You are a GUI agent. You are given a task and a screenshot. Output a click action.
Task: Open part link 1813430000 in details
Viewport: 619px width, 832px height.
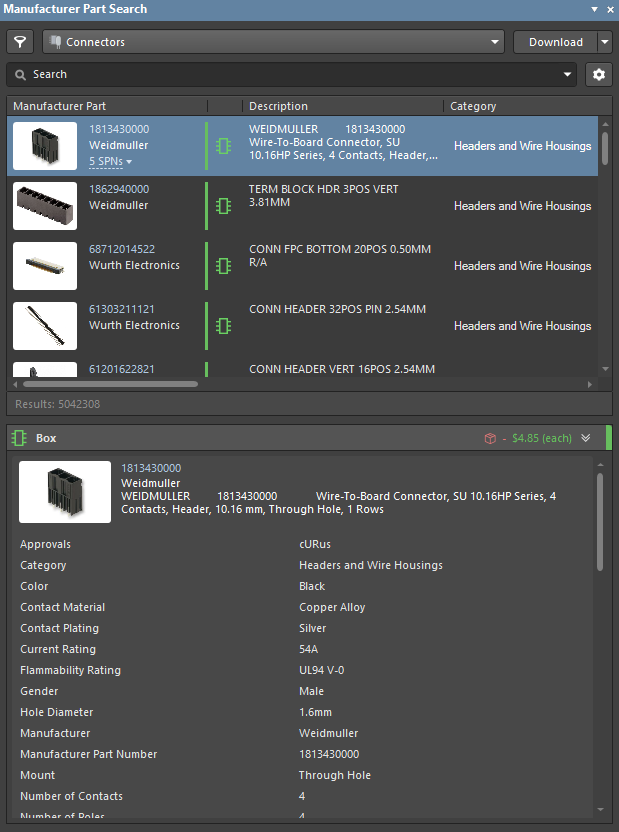click(151, 468)
